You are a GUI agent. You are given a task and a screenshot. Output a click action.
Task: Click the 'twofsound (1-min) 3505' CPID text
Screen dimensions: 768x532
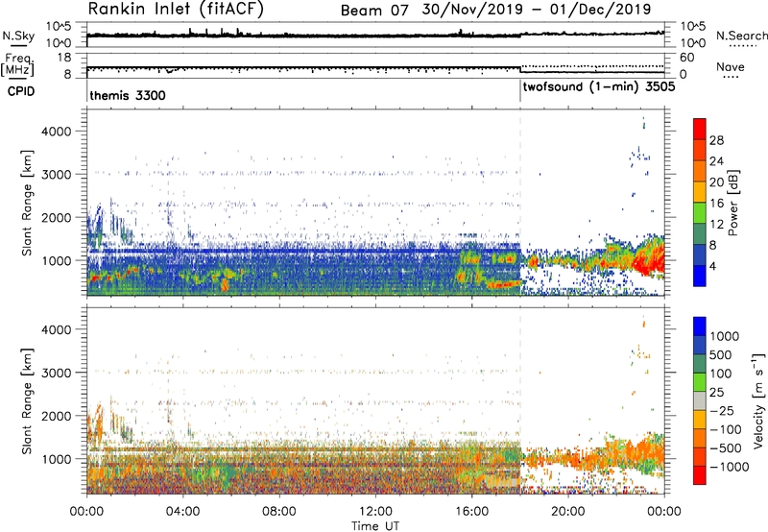pos(599,87)
